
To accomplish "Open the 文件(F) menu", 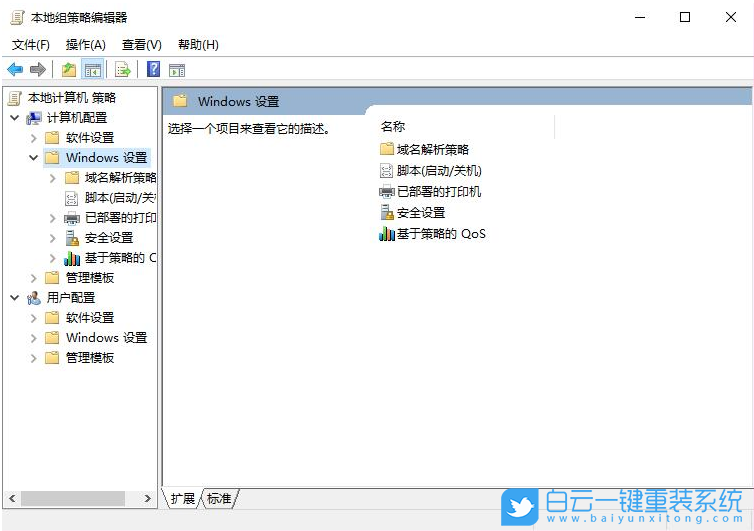I will tap(31, 45).
